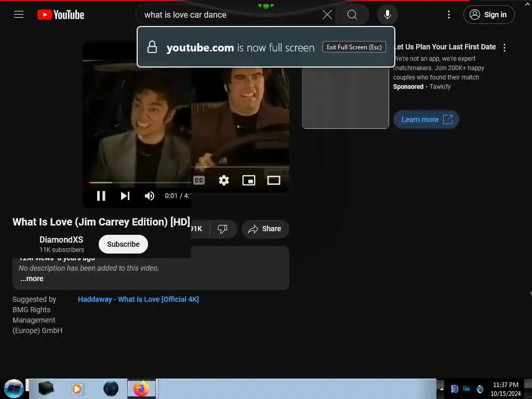Mute the video volume speaker icon

pyautogui.click(x=150, y=196)
